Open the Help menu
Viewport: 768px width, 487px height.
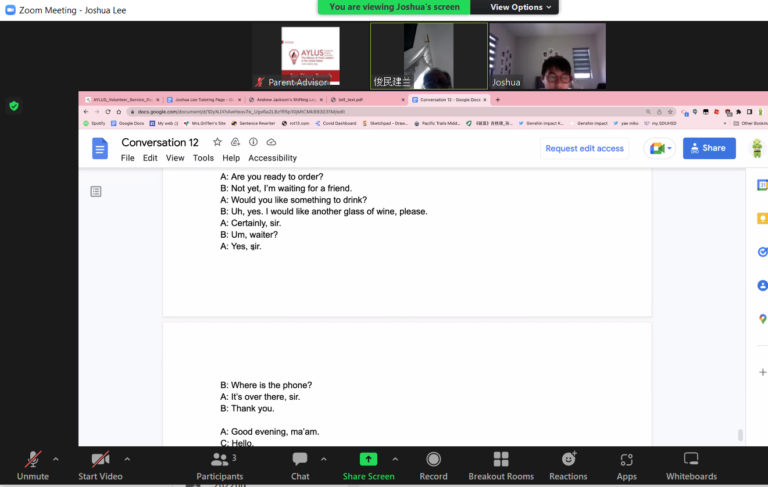coord(231,158)
